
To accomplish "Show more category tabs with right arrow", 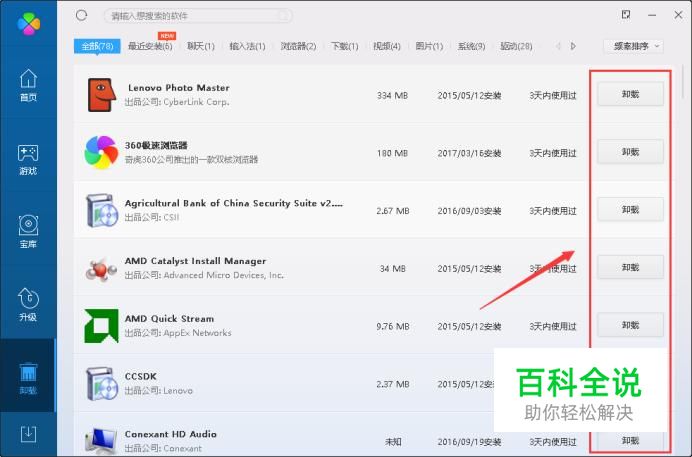I will (573, 46).
